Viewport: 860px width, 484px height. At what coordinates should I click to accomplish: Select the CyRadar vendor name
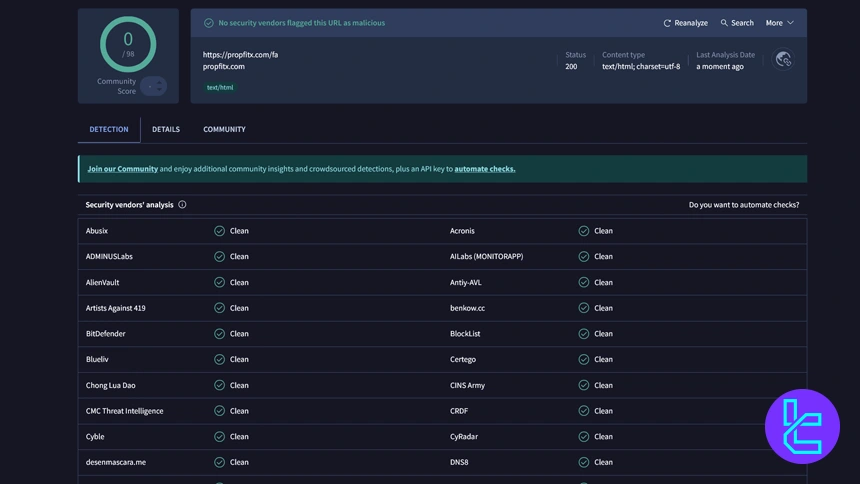pyautogui.click(x=464, y=437)
